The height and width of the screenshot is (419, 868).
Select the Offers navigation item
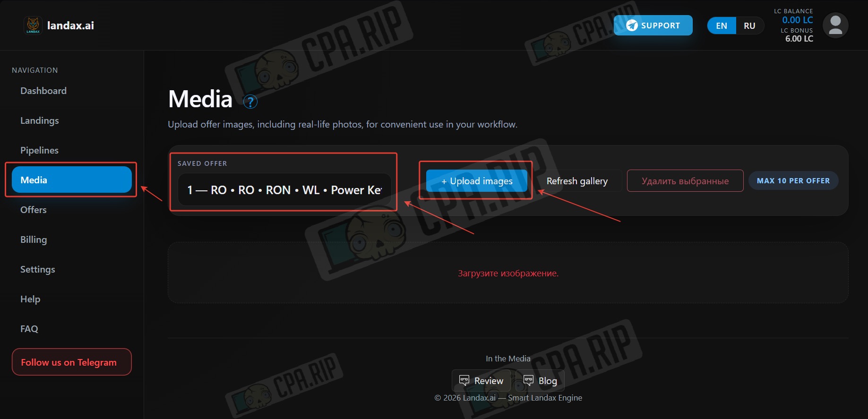34,210
